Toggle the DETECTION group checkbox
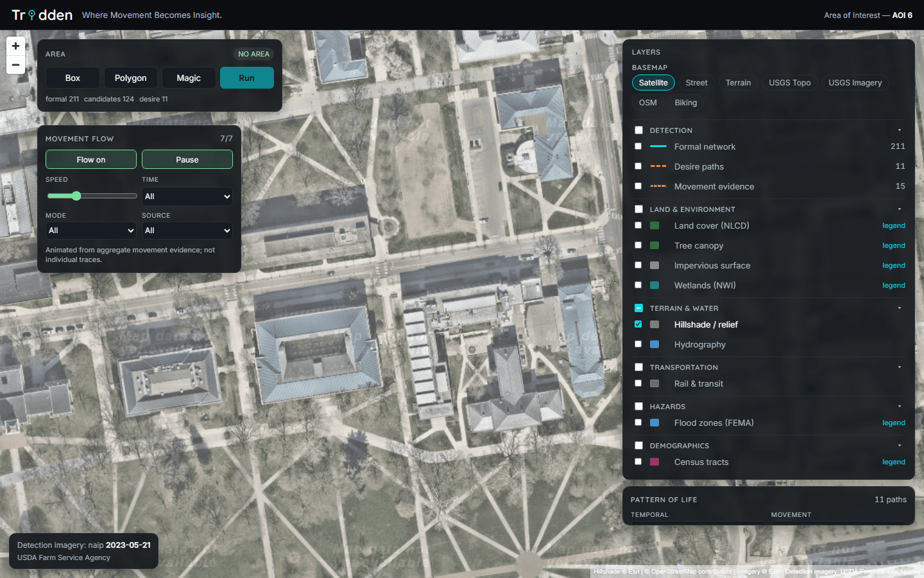Viewport: 924px width, 578px height. [x=638, y=130]
